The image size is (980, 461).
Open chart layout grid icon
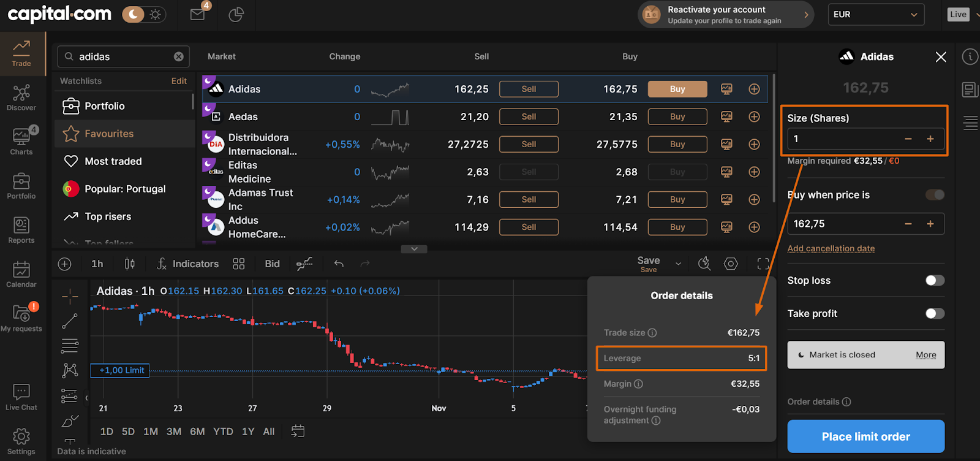[x=239, y=264]
